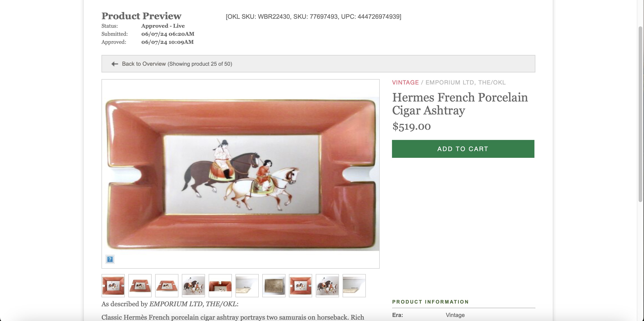This screenshot has height=321, width=644.
Task: Click the back arrow icon
Action: (115, 64)
